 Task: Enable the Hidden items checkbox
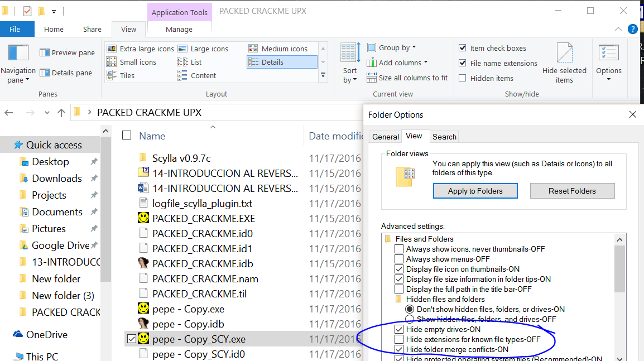point(463,78)
